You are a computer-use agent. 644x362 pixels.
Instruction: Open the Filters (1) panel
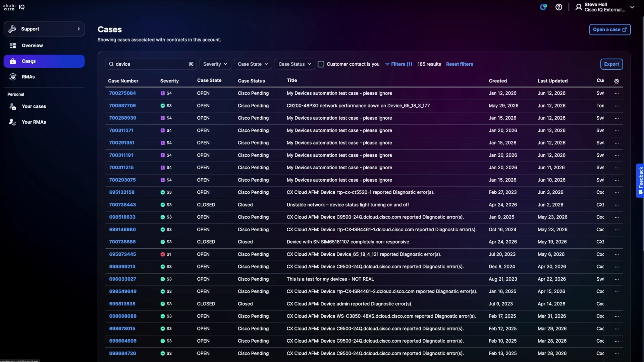398,64
